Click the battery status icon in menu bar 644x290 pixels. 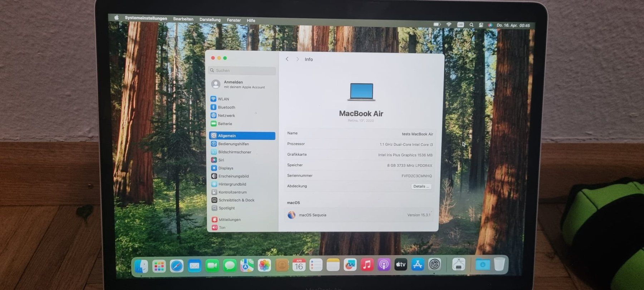[437, 24]
